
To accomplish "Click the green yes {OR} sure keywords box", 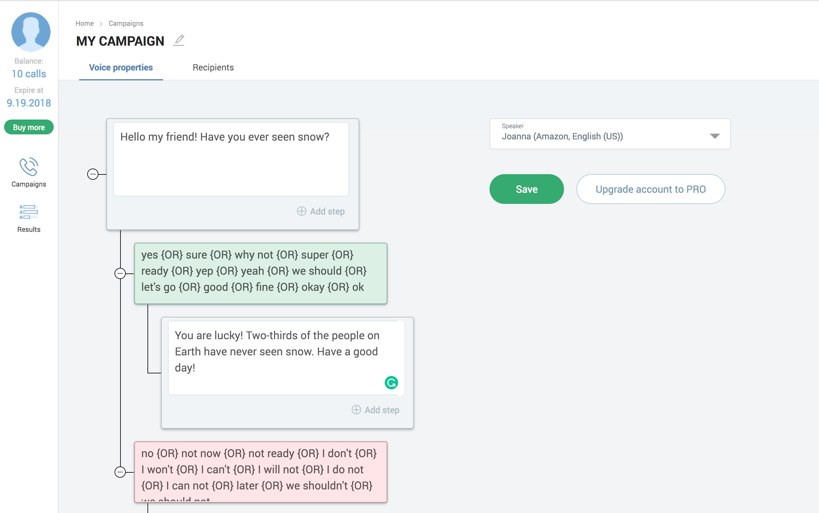I will pyautogui.click(x=261, y=273).
